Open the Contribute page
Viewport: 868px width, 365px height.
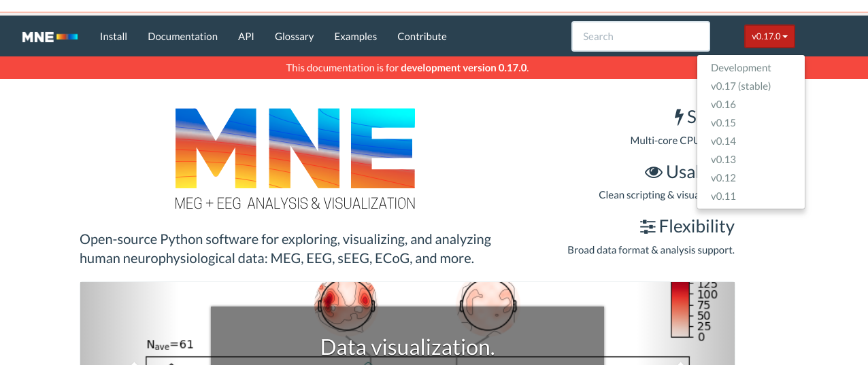point(422,37)
